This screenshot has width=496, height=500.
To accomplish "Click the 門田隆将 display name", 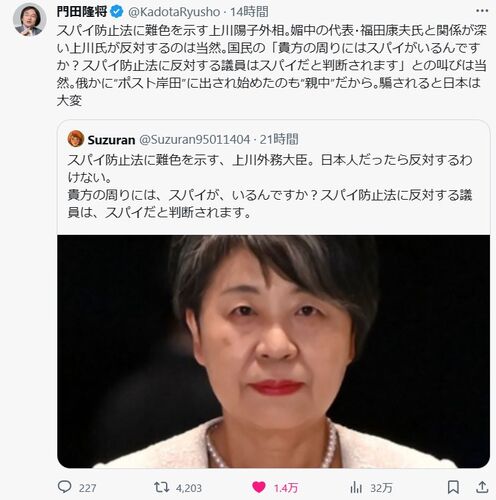I will 82,12.
